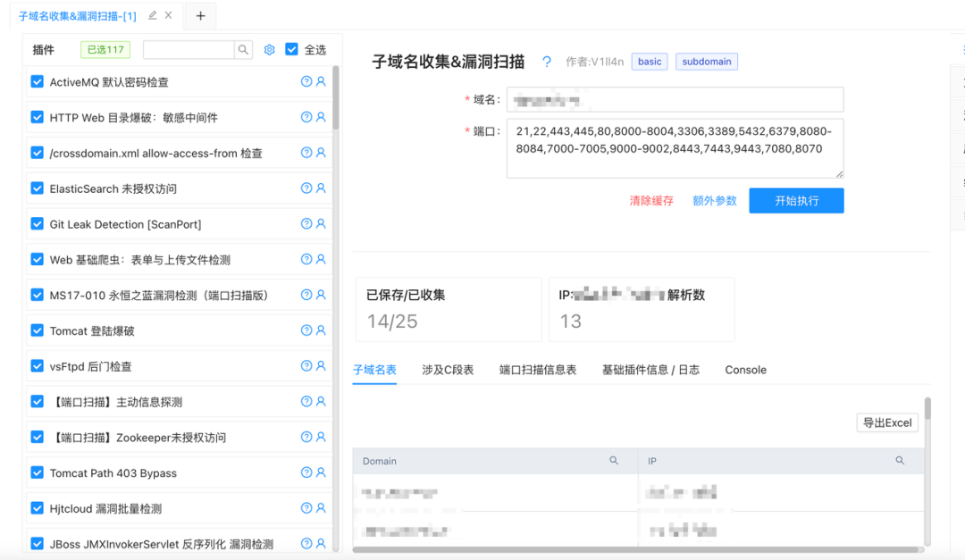Click the results panel vertical scrollbar
Screen dimensions: 965x560
[x=927, y=408]
